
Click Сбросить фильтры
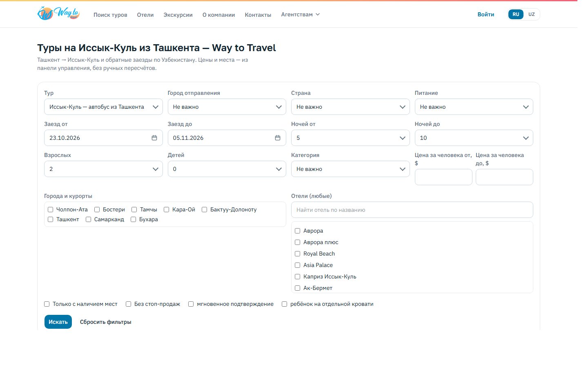point(106,322)
